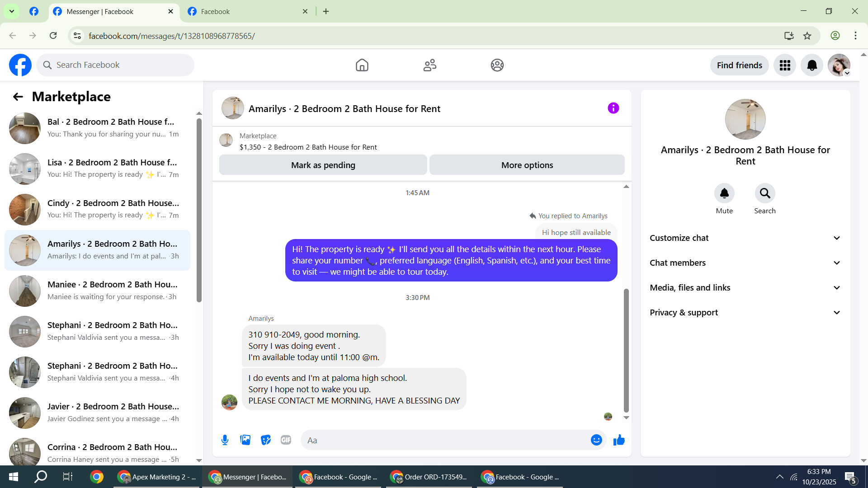
Task: Click the More options button
Action: tap(527, 165)
